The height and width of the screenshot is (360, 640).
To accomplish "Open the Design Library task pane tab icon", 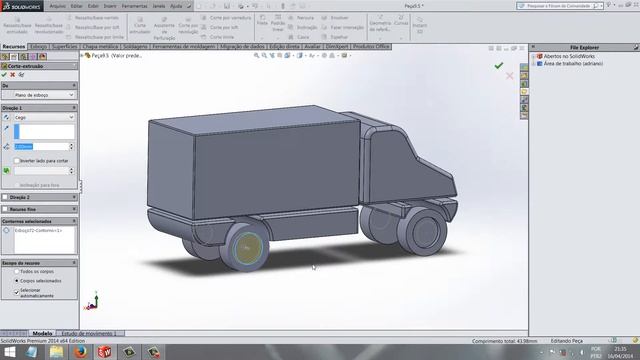I will (x=524, y=75).
